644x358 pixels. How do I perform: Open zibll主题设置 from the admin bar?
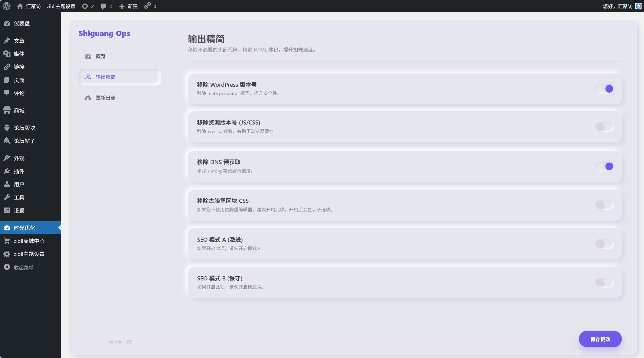click(x=61, y=6)
